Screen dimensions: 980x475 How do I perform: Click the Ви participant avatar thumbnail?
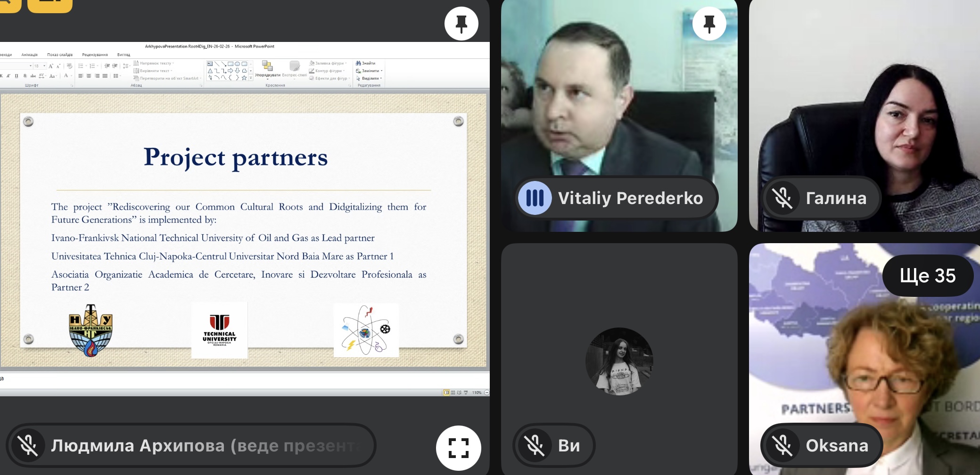click(619, 361)
